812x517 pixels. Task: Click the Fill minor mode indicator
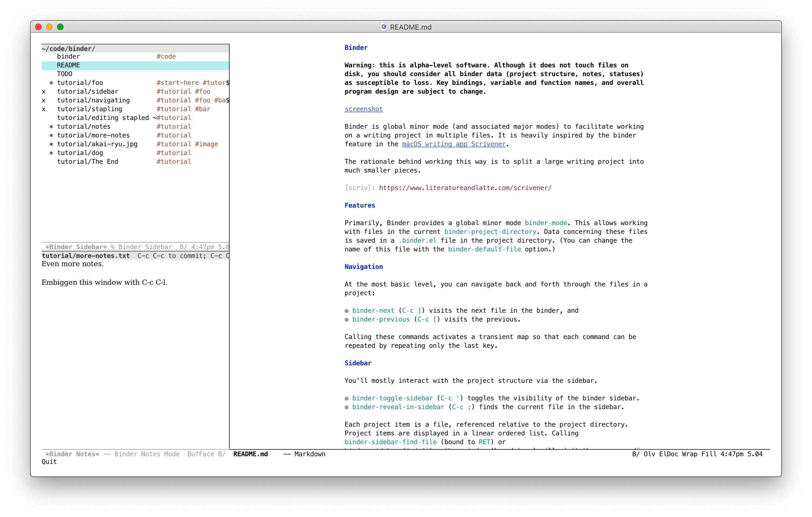point(709,454)
